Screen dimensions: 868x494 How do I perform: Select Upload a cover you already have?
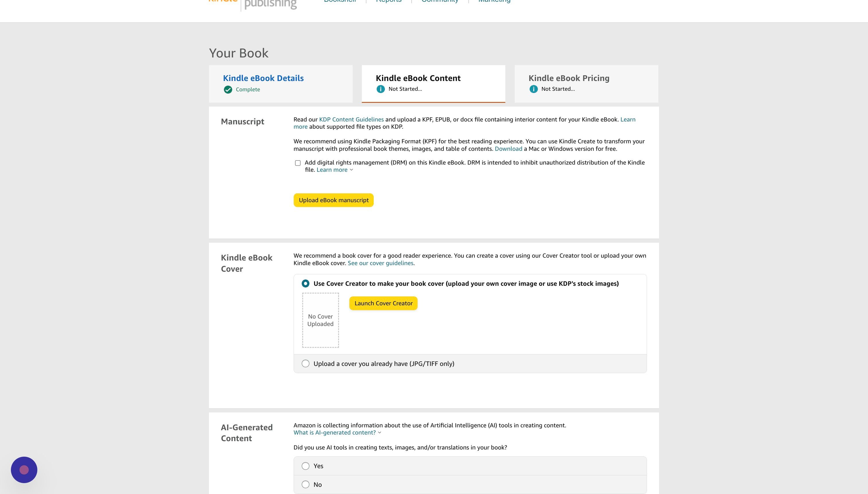point(305,363)
